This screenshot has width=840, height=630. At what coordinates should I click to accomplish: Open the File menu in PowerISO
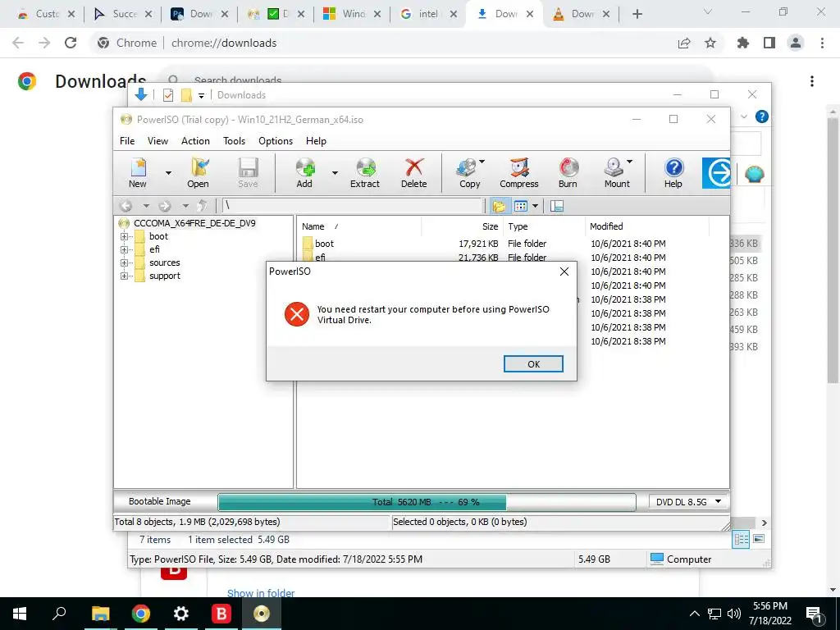tap(127, 141)
